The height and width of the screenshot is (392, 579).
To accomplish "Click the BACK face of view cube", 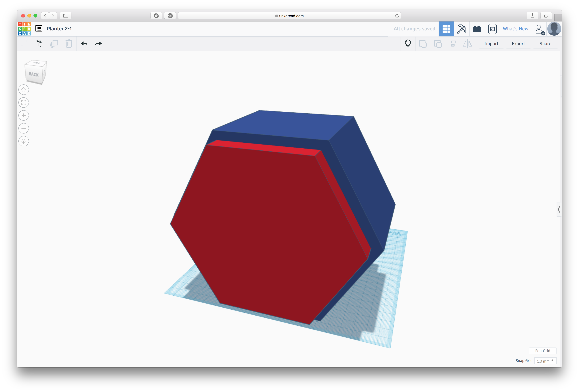I will pos(34,74).
